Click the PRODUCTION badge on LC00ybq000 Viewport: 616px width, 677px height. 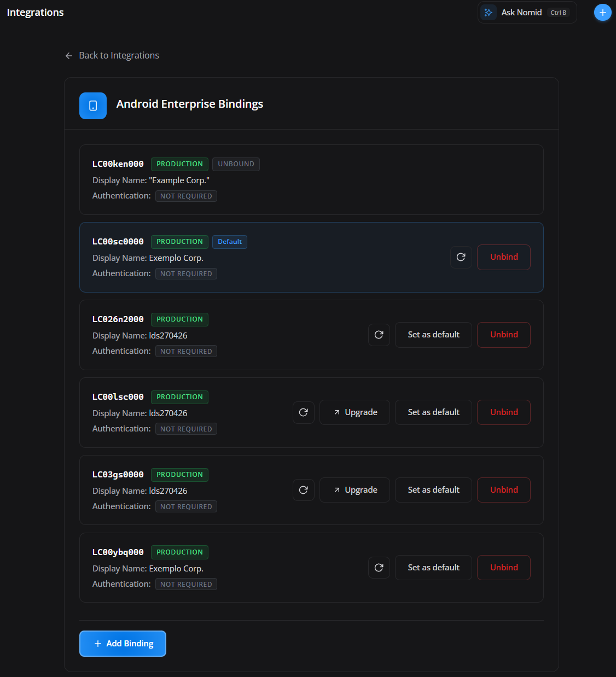[x=179, y=552]
